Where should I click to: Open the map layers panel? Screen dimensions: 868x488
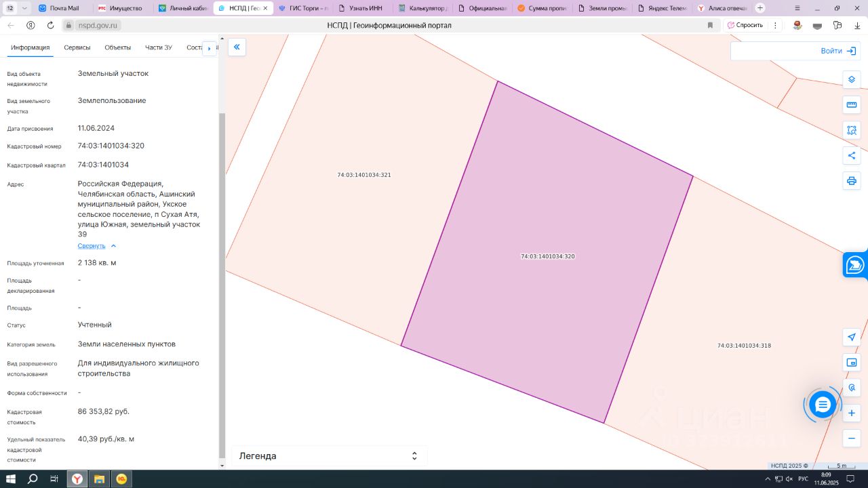[x=852, y=79]
